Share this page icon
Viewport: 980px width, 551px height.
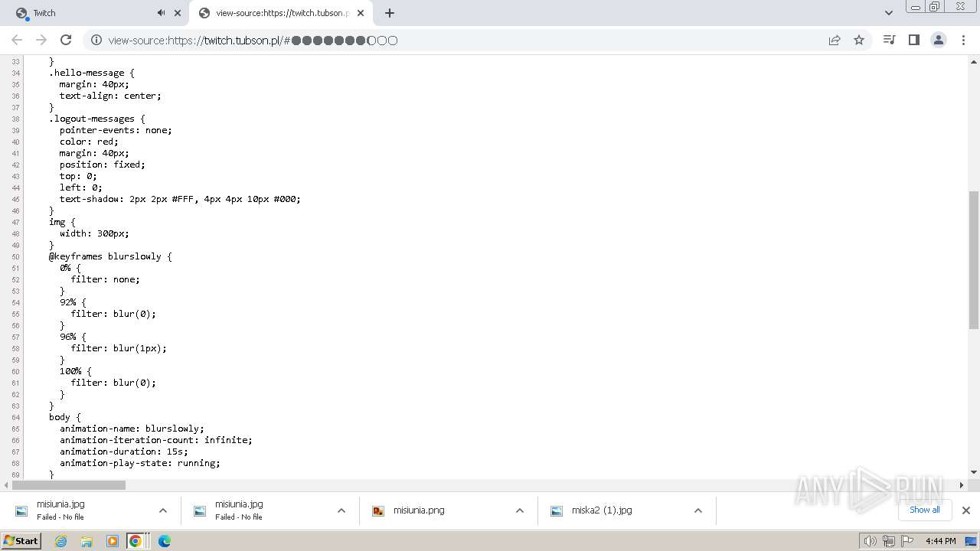835,40
